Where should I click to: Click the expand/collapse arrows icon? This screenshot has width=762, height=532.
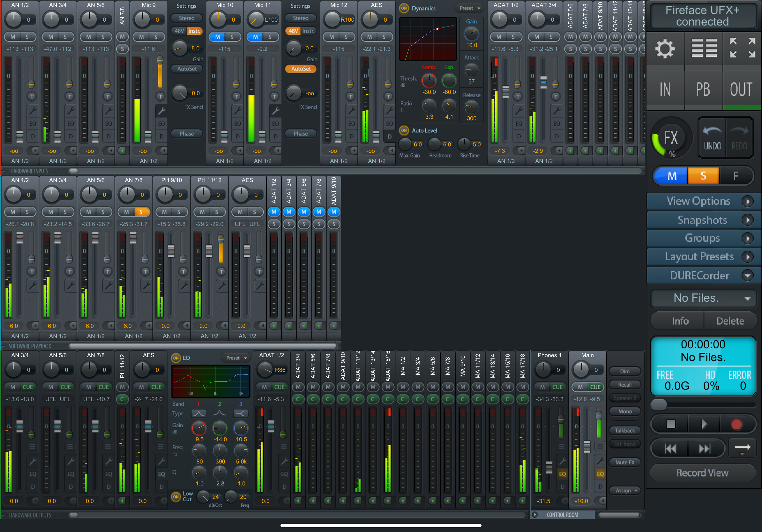pos(742,48)
